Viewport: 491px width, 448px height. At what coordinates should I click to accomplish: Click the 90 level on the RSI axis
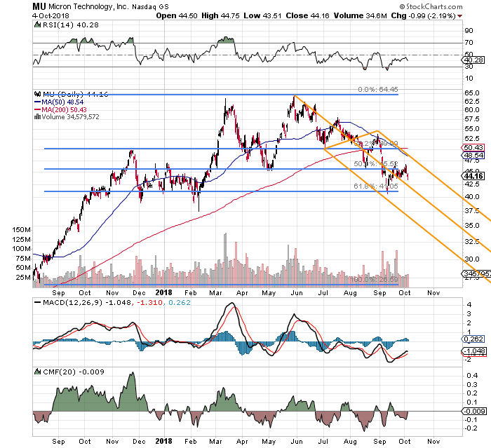pos(469,31)
